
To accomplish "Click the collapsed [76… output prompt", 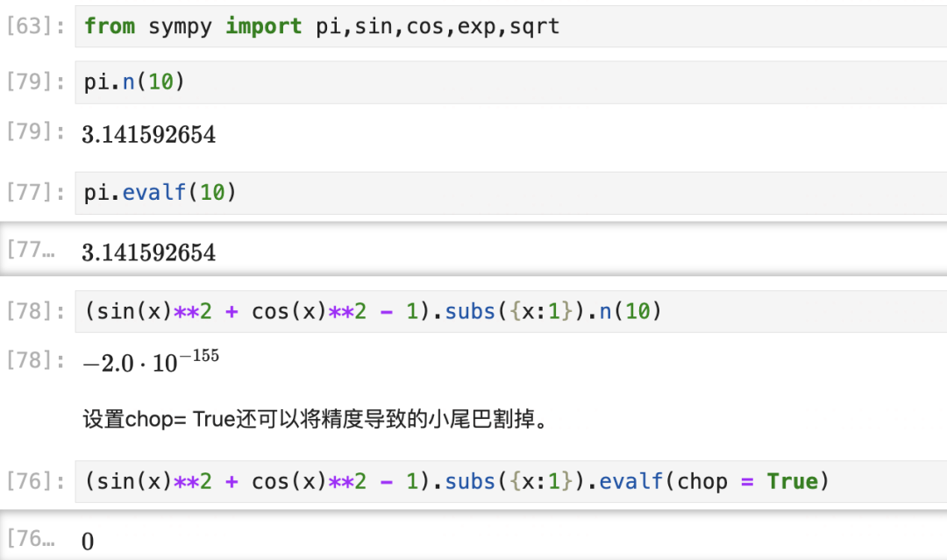I will tap(31, 538).
